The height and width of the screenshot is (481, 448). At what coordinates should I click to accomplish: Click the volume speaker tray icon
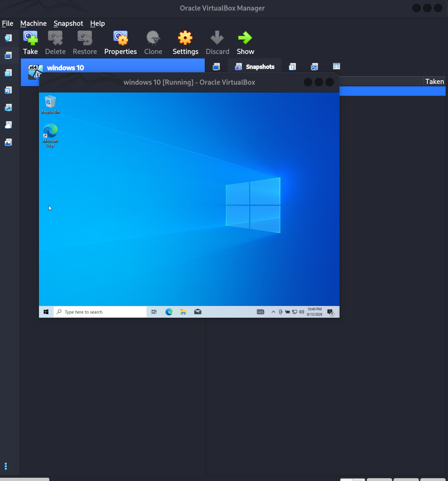click(x=301, y=312)
